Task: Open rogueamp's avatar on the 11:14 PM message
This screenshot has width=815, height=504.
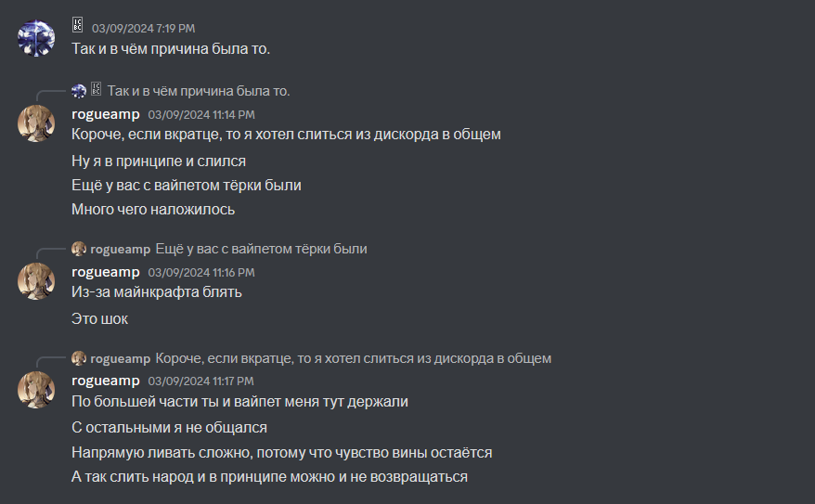Action: [x=36, y=123]
